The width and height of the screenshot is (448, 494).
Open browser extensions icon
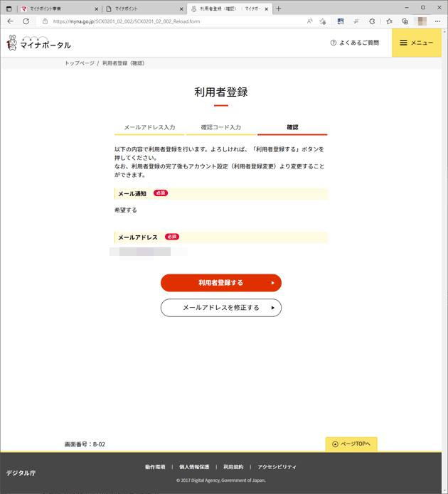coord(373,21)
